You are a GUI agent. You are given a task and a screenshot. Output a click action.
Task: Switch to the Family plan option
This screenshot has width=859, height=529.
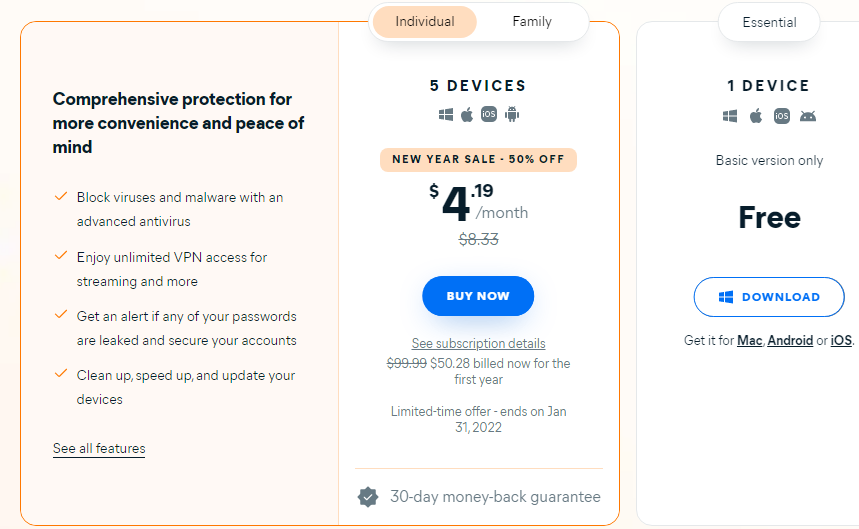click(x=532, y=22)
